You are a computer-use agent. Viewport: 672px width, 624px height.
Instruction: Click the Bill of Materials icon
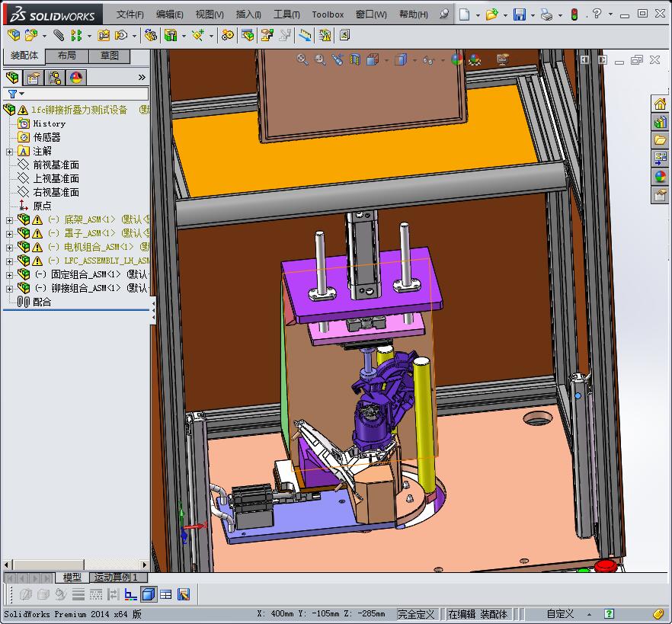[x=248, y=35]
